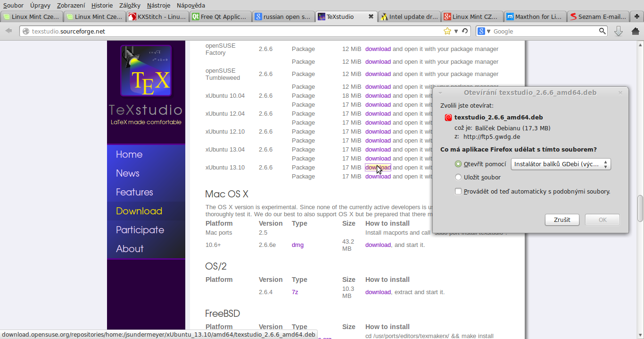This screenshot has height=339, width=644.
Task: Switch to the Intel update dr... tab
Action: click(x=409, y=17)
